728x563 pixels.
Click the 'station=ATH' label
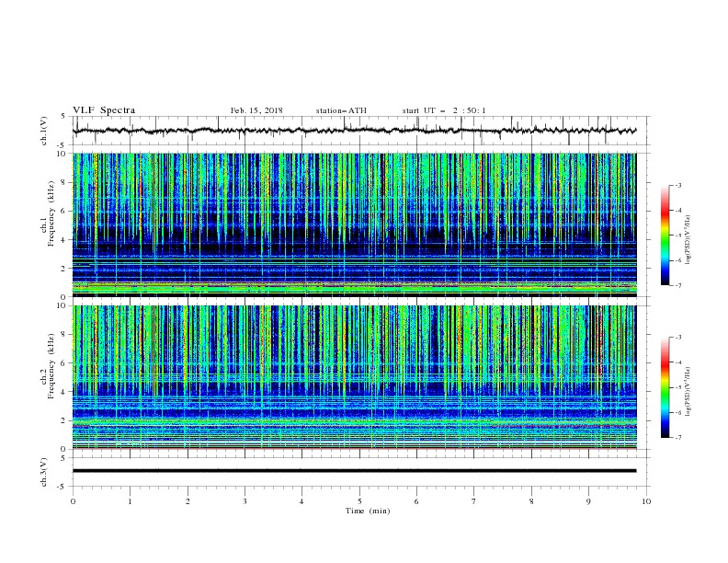pos(341,110)
